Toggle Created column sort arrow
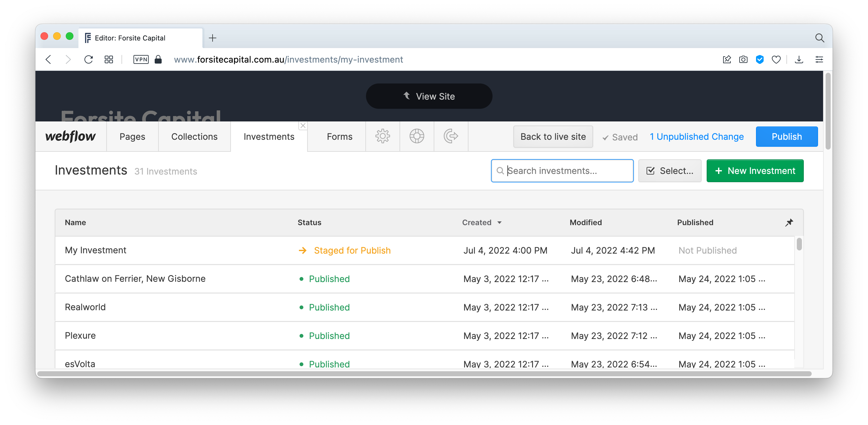The height and width of the screenshot is (425, 868). 499,223
